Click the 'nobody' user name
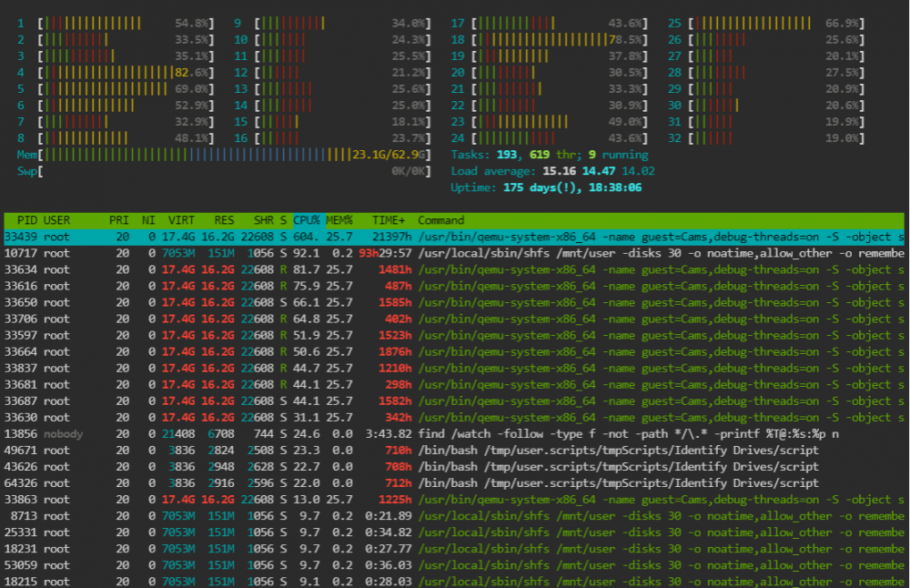 tap(64, 434)
